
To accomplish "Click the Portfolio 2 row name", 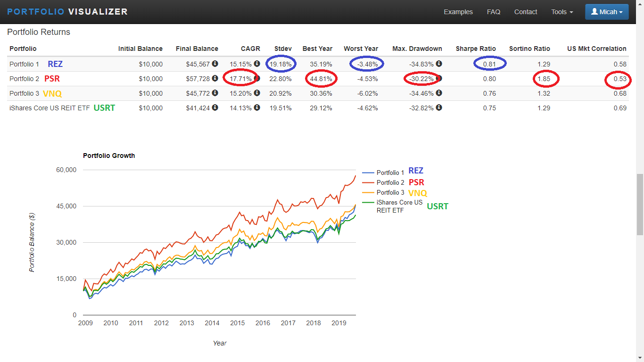I will (x=24, y=79).
